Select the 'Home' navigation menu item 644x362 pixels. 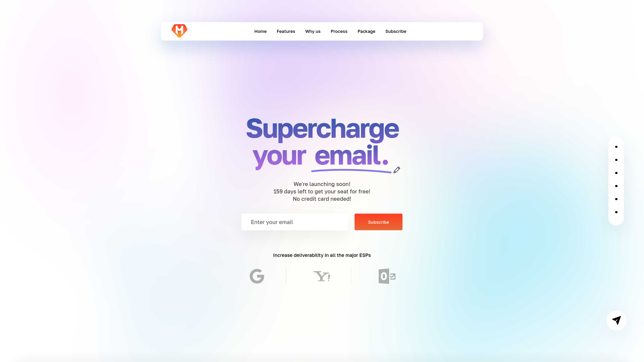click(261, 31)
